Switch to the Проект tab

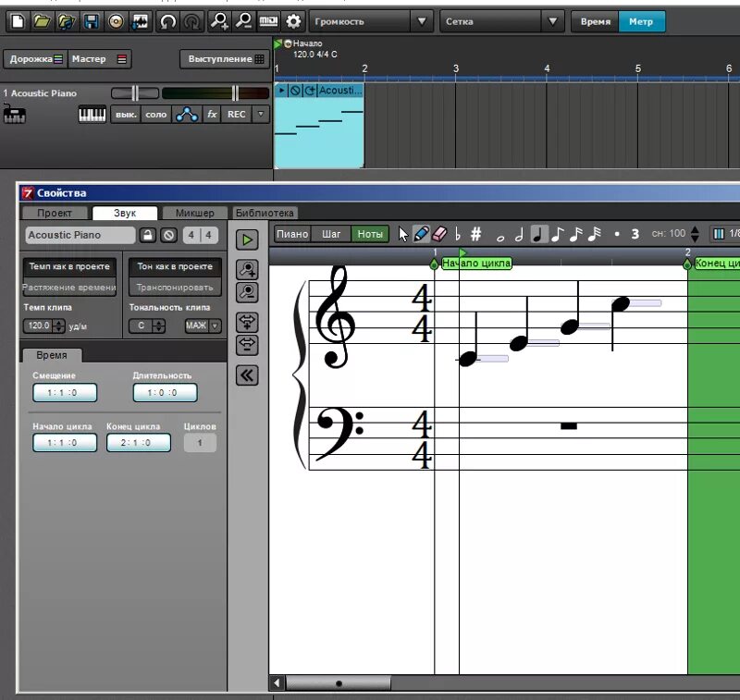tap(55, 213)
